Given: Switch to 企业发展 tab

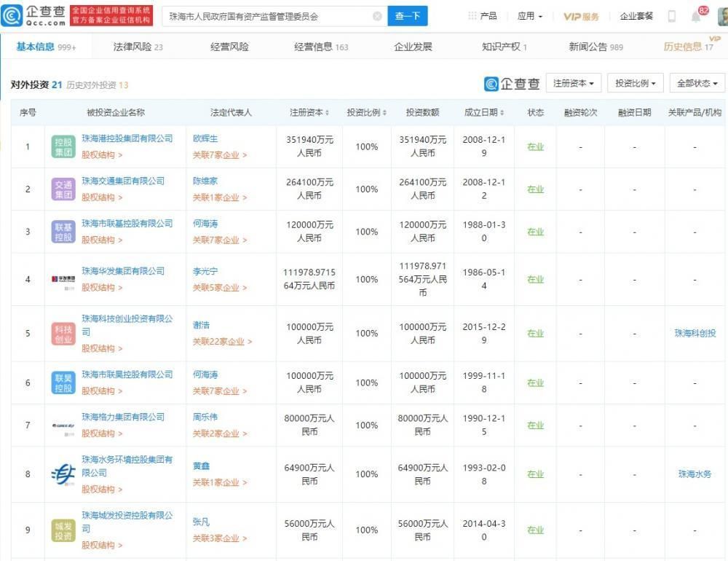Looking at the screenshot, I should click(x=413, y=47).
